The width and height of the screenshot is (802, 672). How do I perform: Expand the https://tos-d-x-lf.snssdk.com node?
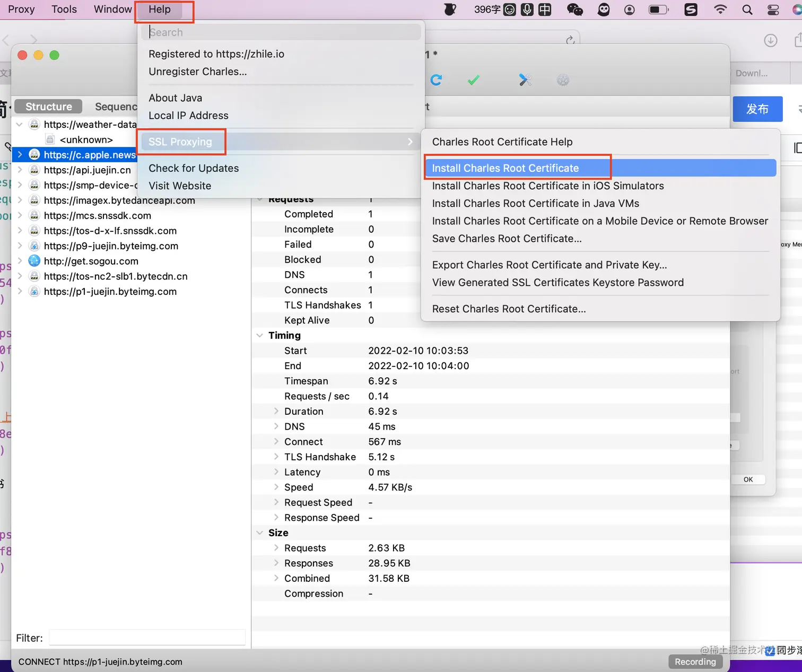pos(20,231)
